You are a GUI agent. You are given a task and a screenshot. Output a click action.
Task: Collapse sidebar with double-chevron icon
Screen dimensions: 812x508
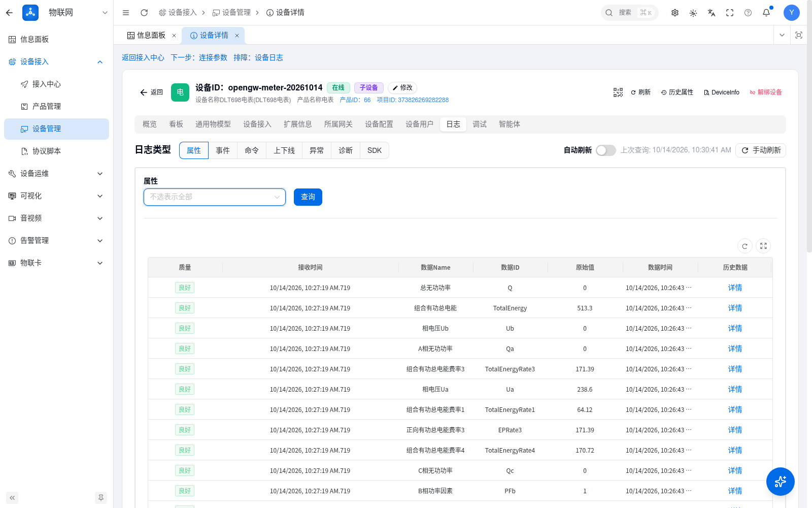tap(12, 498)
